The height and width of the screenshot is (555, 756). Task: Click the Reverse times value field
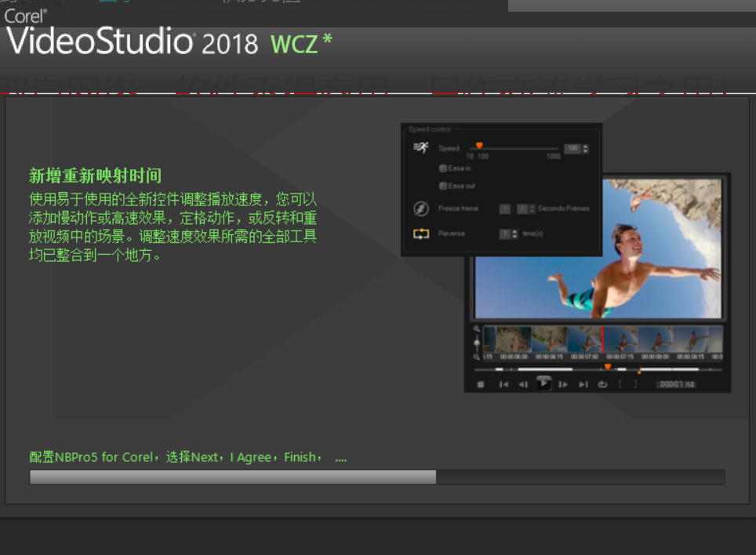(x=505, y=234)
